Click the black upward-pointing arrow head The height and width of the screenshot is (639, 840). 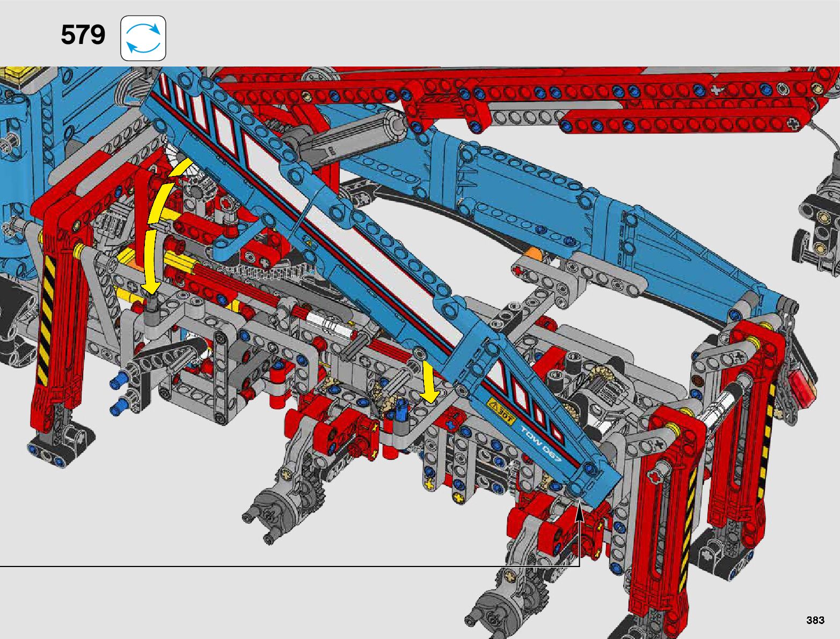pyautogui.click(x=580, y=512)
